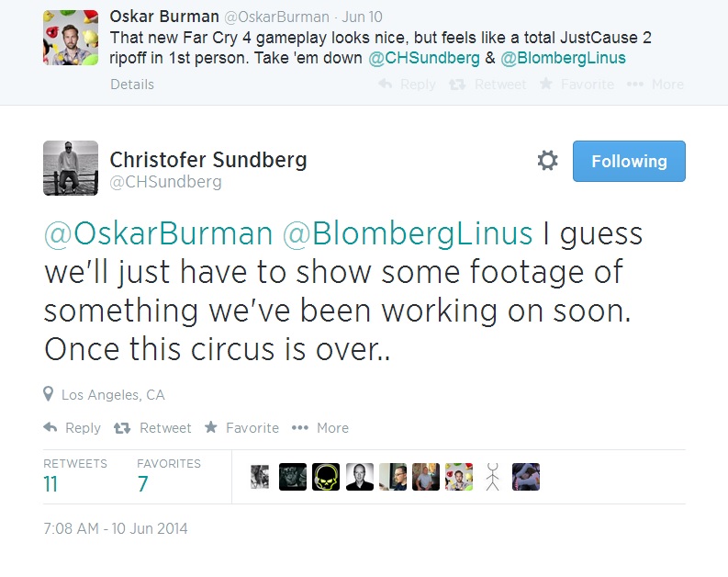Open the @BlombergLinus mention in main tweet
The height and width of the screenshot is (577, 728).
coord(408,233)
